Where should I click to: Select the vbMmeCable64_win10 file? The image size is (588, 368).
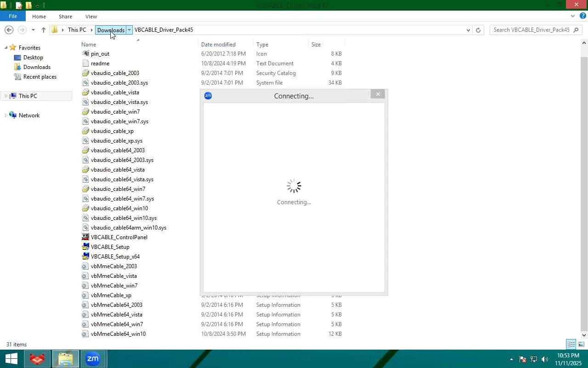click(x=118, y=334)
